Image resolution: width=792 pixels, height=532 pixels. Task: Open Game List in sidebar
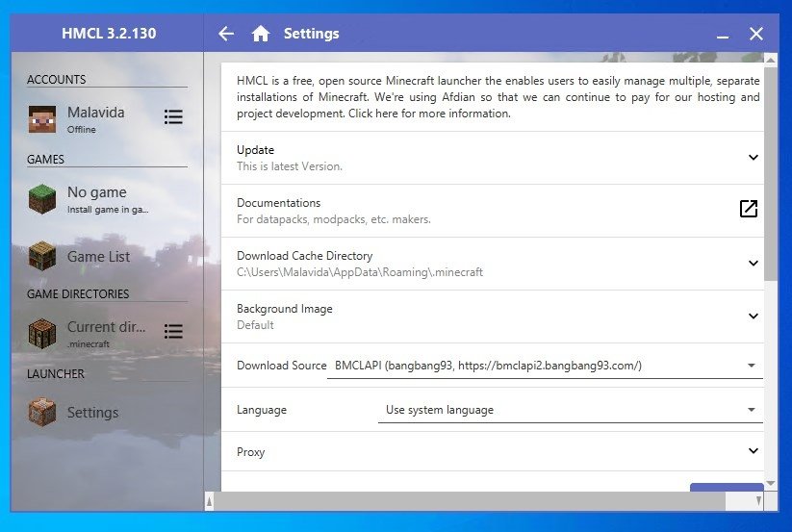point(107,257)
